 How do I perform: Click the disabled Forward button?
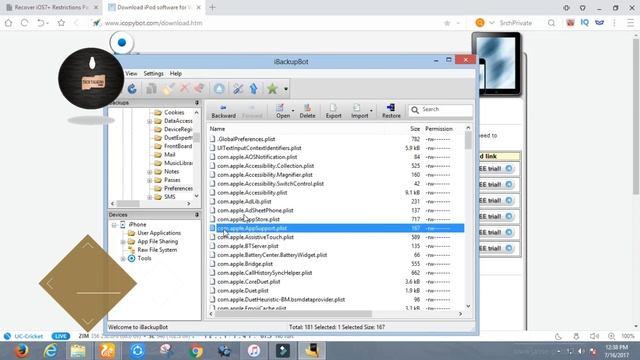[x=252, y=111]
